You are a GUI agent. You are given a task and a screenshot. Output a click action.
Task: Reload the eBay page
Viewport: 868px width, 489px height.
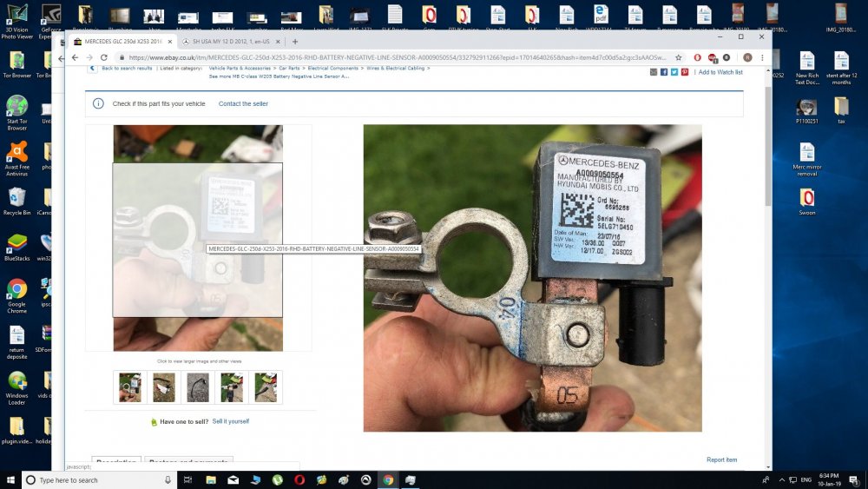pyautogui.click(x=103, y=57)
